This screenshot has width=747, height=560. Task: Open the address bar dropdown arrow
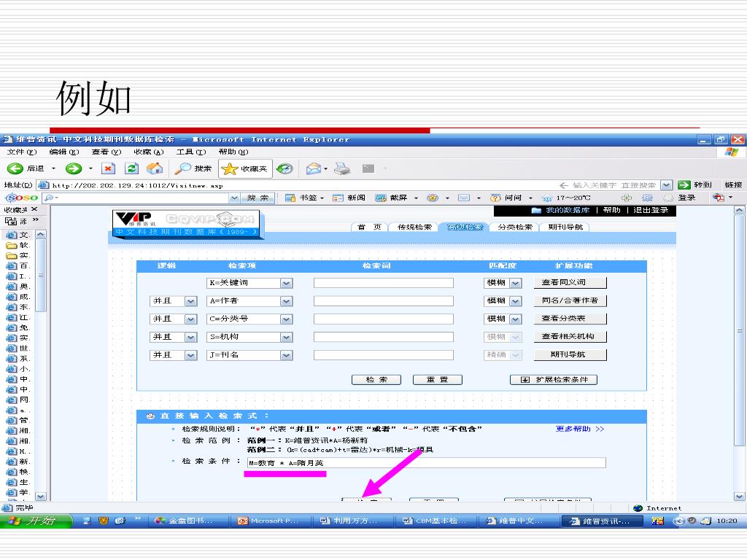[667, 184]
